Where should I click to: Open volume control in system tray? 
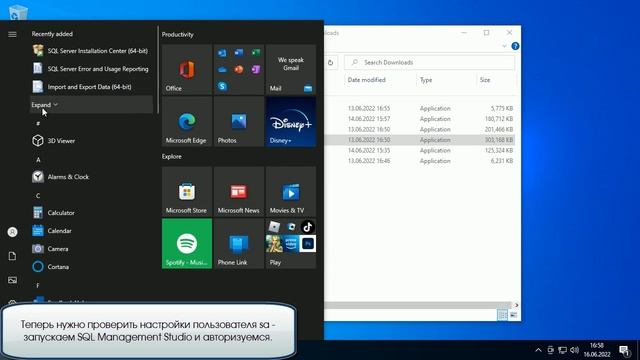coord(575,350)
